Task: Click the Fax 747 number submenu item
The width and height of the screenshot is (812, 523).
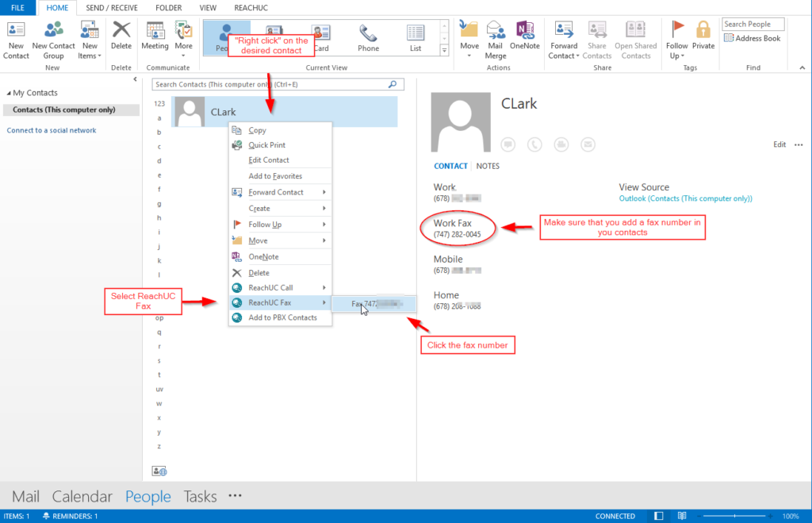Action: click(x=373, y=304)
